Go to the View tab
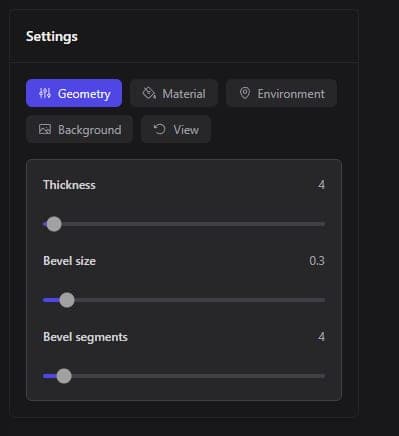This screenshot has width=399, height=436. pyautogui.click(x=176, y=129)
